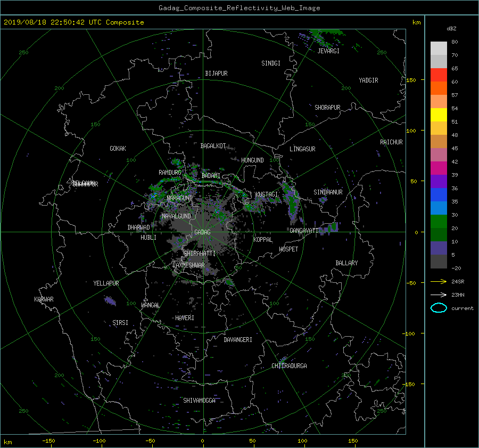Image resolution: width=479 pixels, height=448 pixels.
Task: Click the timestamp 2019/08/18 22:50:42 UTC Composite
Action: [x=73, y=22]
